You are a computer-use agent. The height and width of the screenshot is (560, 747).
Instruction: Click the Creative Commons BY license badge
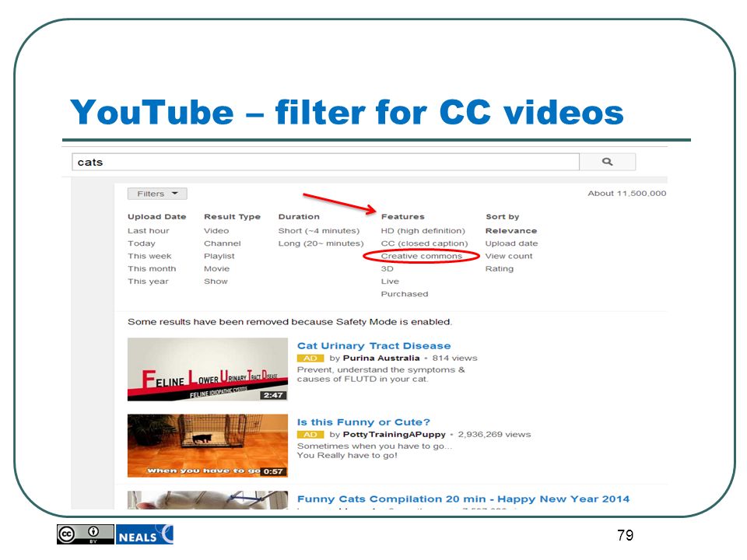86,534
